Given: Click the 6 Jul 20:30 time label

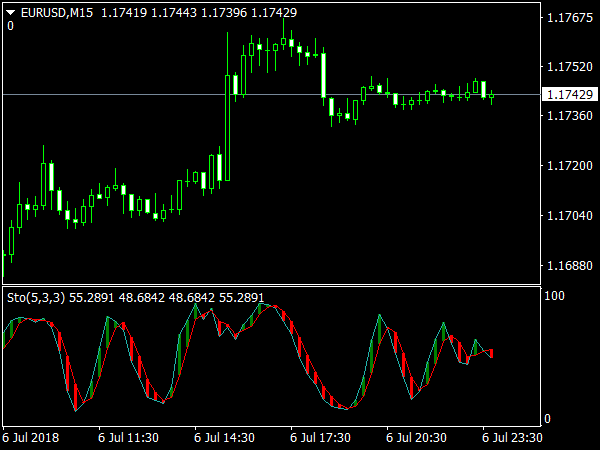Looking at the screenshot, I should (416, 437).
